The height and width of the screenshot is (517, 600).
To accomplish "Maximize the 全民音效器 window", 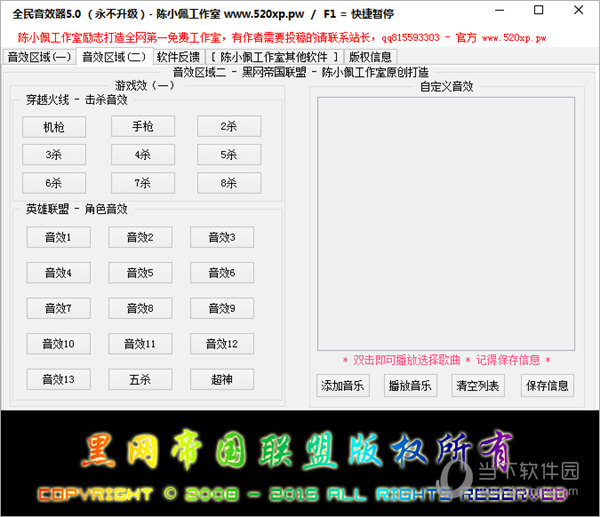I will pos(539,10).
